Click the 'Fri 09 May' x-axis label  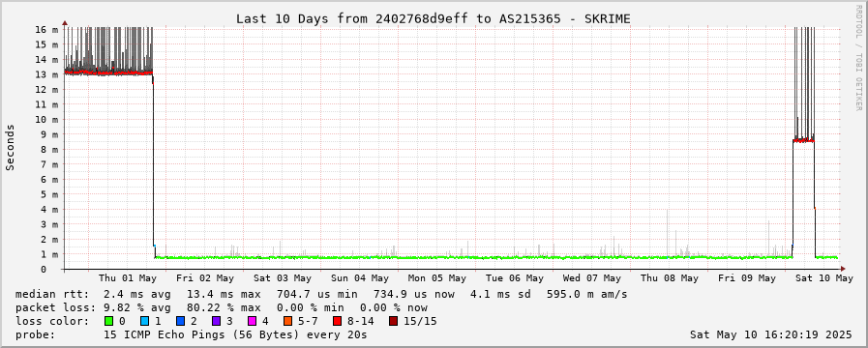point(747,278)
